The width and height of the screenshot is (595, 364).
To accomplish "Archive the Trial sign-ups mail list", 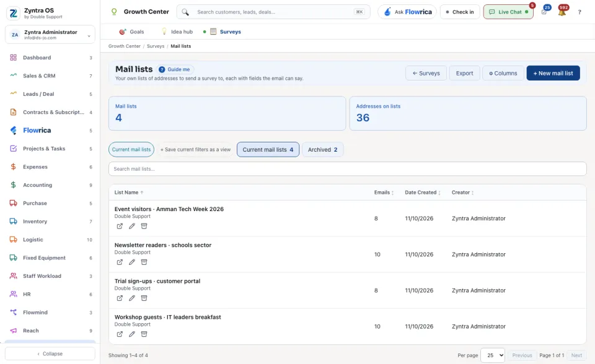I will tap(144, 298).
